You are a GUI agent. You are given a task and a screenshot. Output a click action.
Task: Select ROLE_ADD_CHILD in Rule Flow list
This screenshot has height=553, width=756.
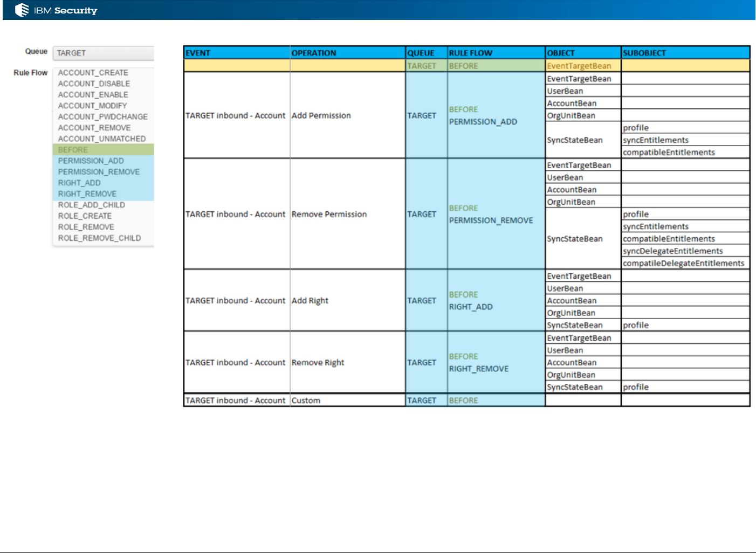tap(103, 205)
